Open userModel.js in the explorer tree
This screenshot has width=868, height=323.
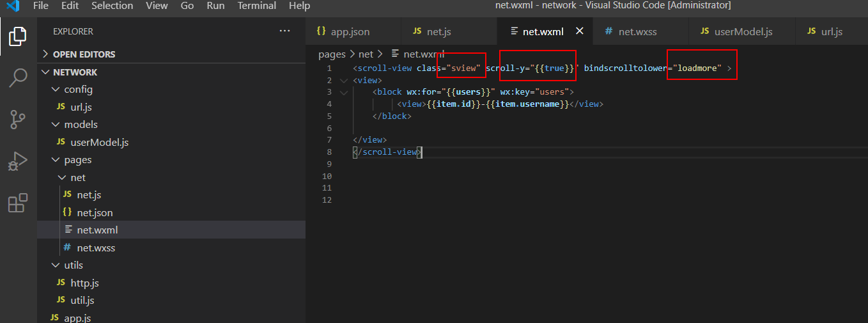[x=171, y=142]
